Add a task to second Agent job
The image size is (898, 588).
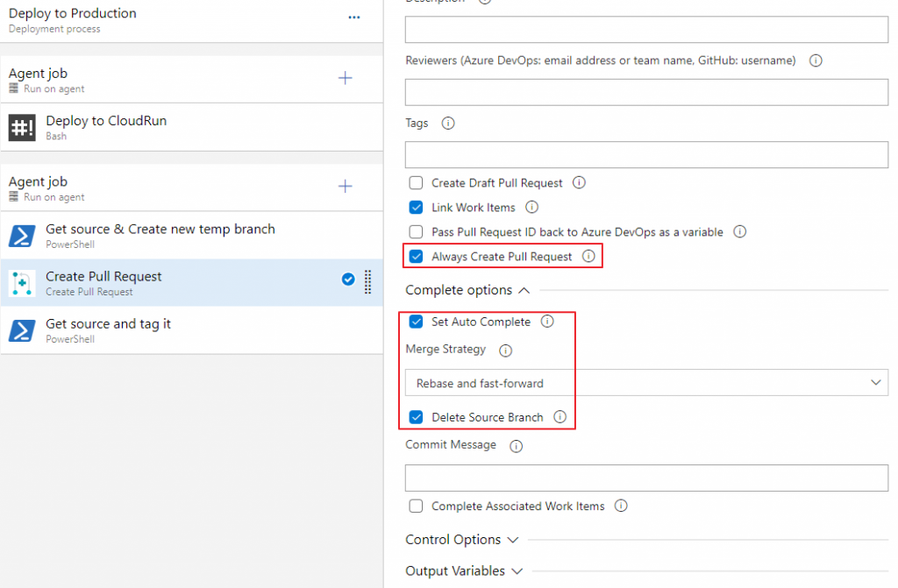345,186
